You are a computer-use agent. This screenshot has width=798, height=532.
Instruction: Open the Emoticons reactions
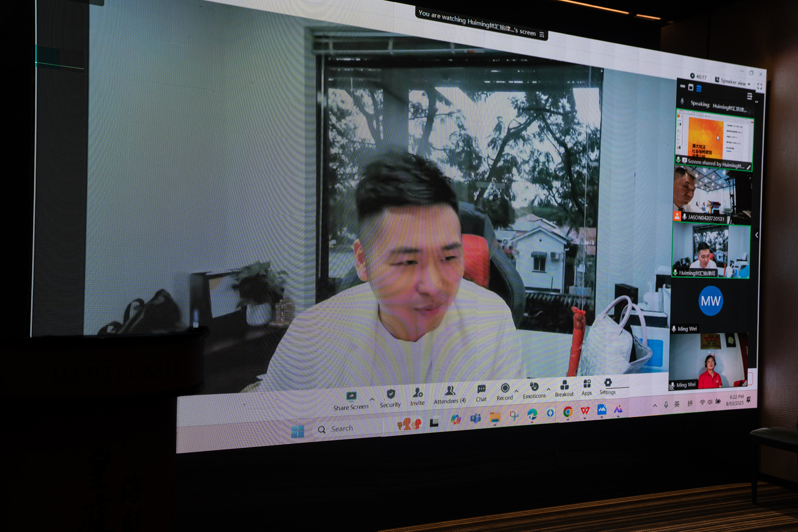tap(534, 390)
